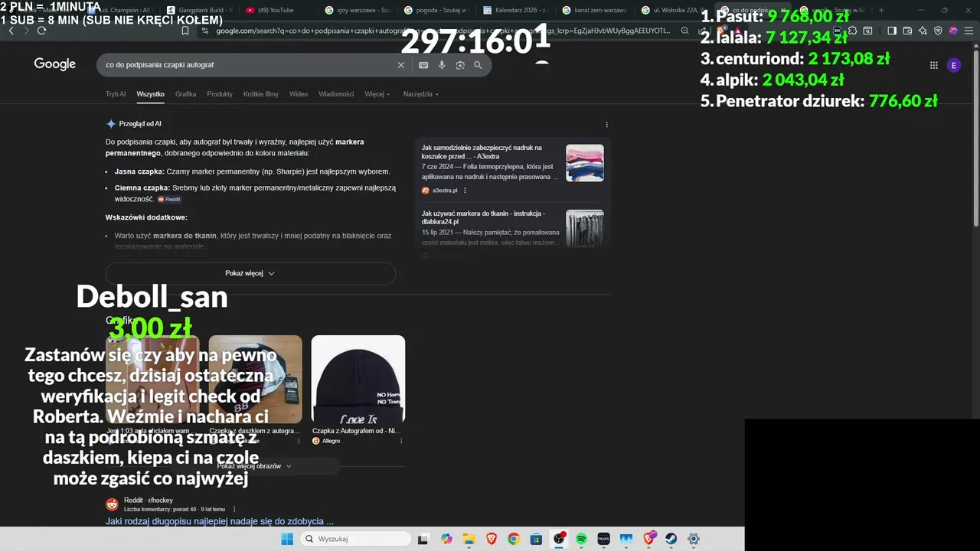The height and width of the screenshot is (551, 980).
Task: Open the on-screen keyboard icon in search box
Action: pos(423,65)
